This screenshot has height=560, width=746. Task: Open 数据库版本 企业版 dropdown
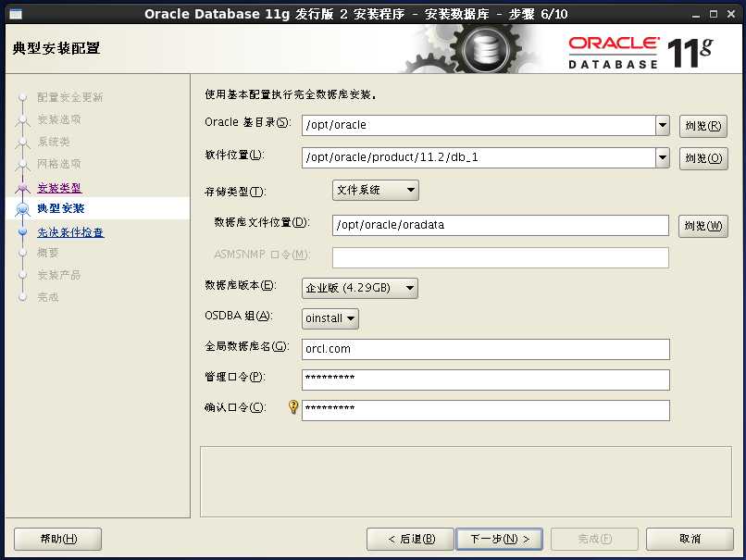click(x=360, y=288)
